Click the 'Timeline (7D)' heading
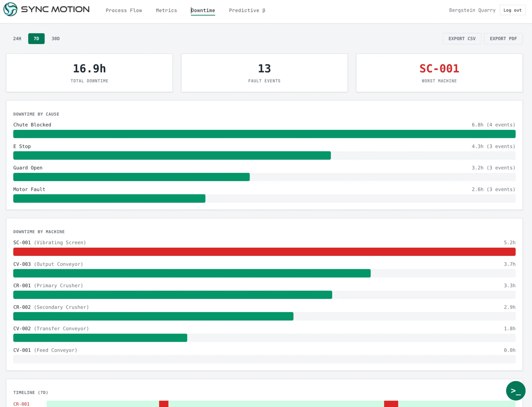Viewport: 532px width, 407px height. pyautogui.click(x=31, y=393)
